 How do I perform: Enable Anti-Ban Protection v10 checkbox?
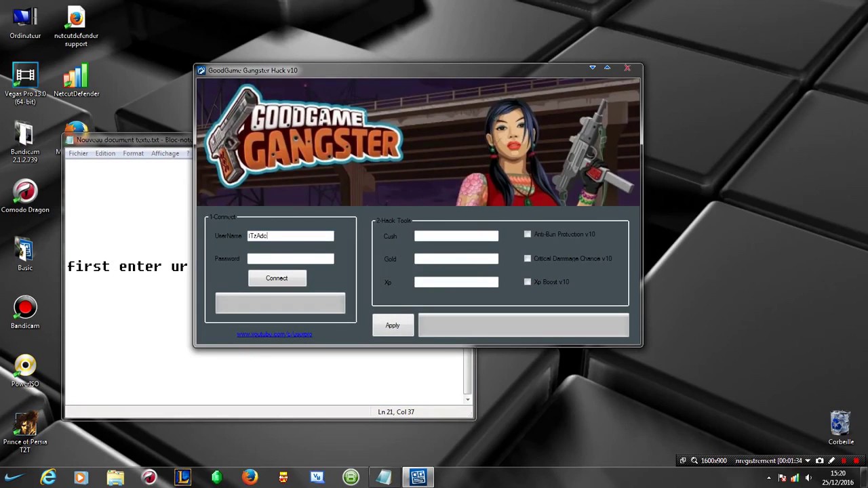[528, 235]
